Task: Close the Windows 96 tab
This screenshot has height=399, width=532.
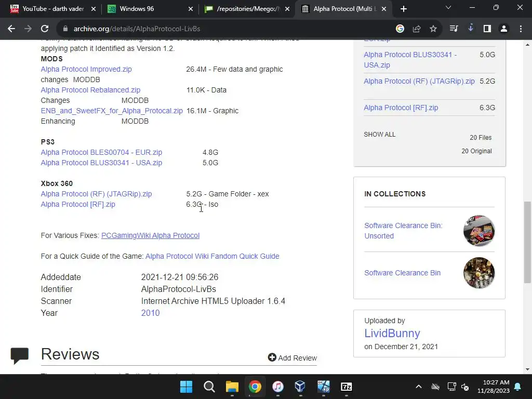Action: tap(191, 9)
